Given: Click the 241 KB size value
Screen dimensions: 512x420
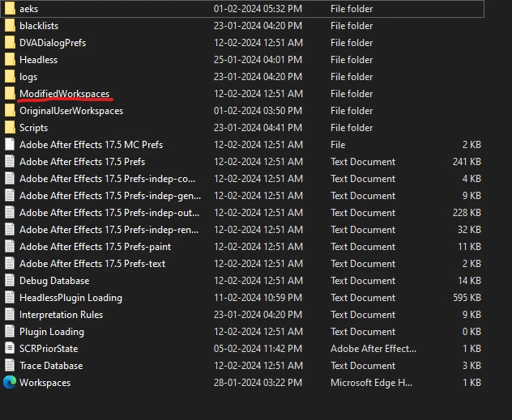Looking at the screenshot, I should click(x=467, y=161).
